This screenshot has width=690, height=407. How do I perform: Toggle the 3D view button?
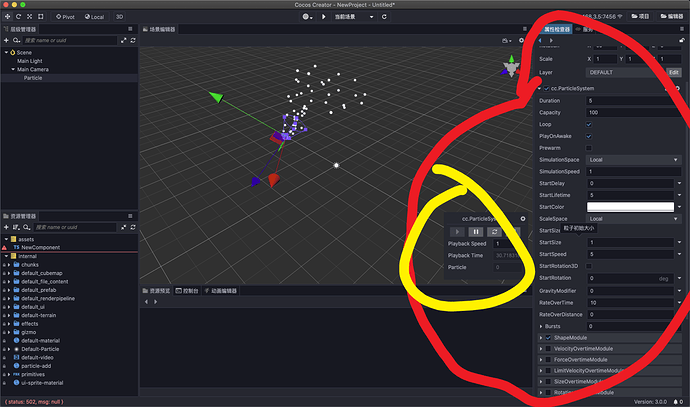pos(119,17)
